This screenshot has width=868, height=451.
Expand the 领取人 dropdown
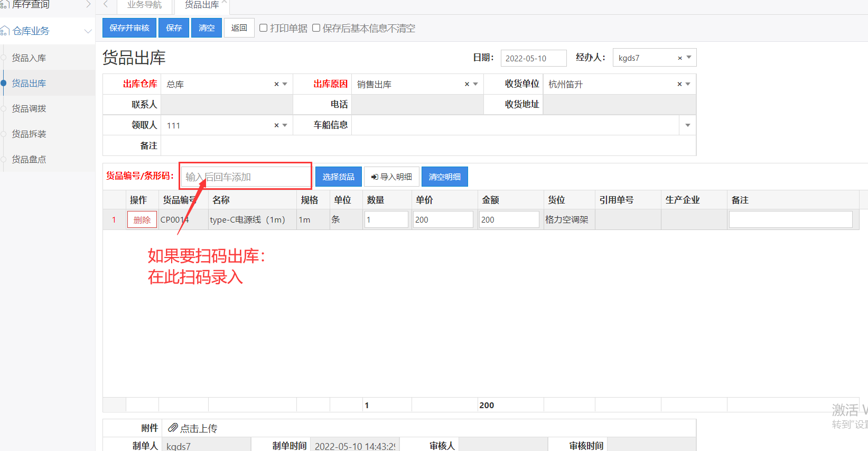click(x=285, y=125)
